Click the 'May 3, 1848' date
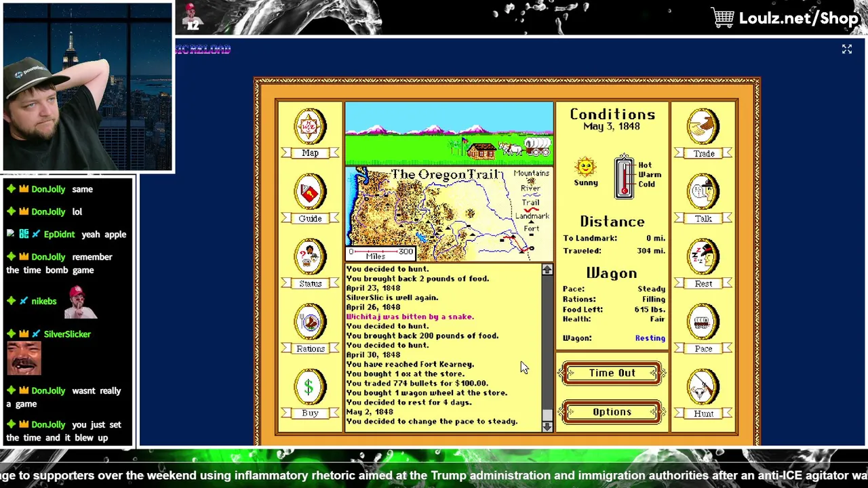The width and height of the screenshot is (868, 488). click(612, 127)
